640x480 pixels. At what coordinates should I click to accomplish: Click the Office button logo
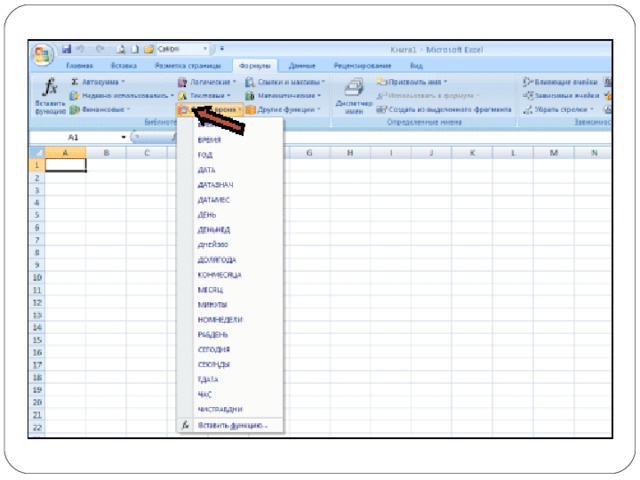coord(43,53)
